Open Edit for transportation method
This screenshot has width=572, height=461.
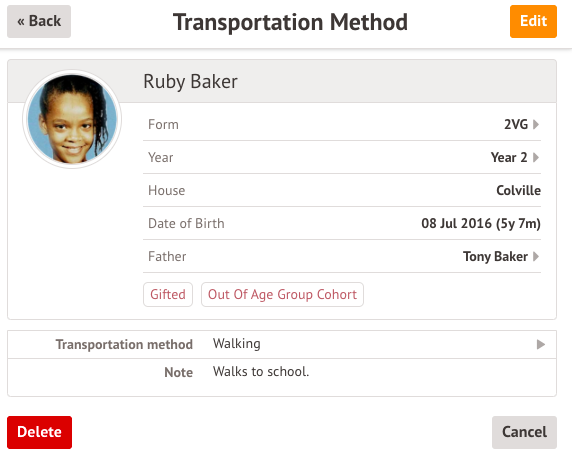[533, 21]
